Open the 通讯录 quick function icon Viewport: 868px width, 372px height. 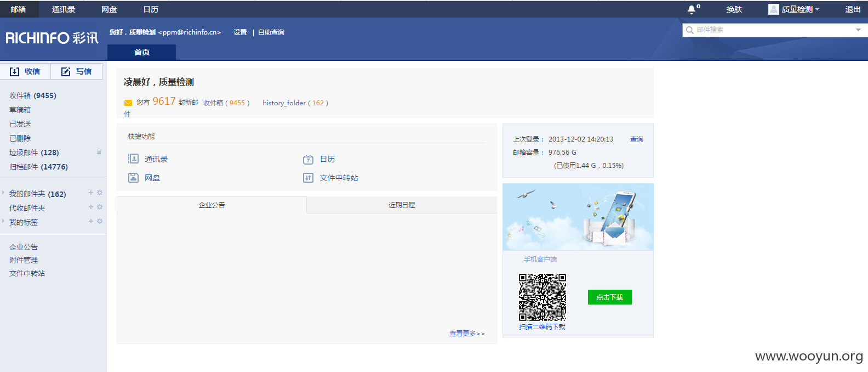click(133, 159)
